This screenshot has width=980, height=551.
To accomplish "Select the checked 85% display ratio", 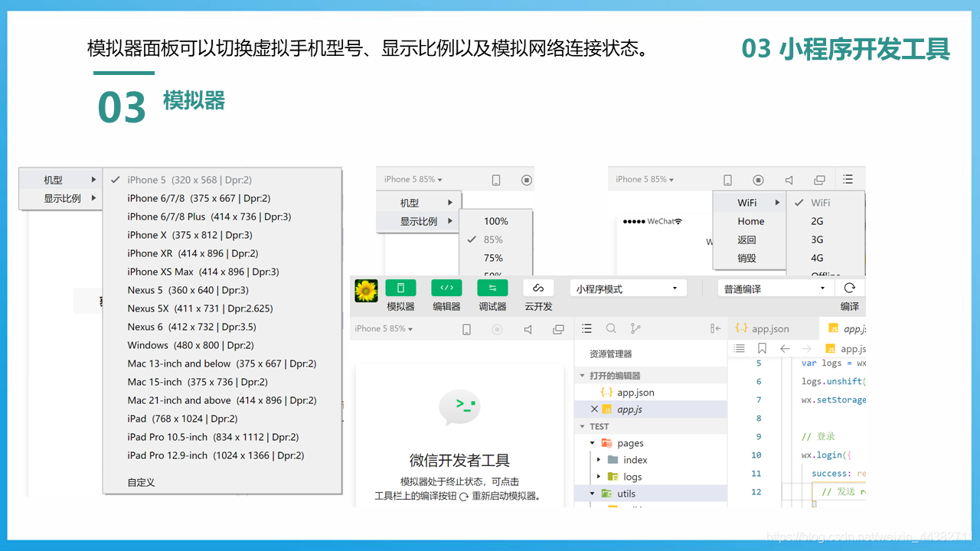I will pyautogui.click(x=495, y=240).
